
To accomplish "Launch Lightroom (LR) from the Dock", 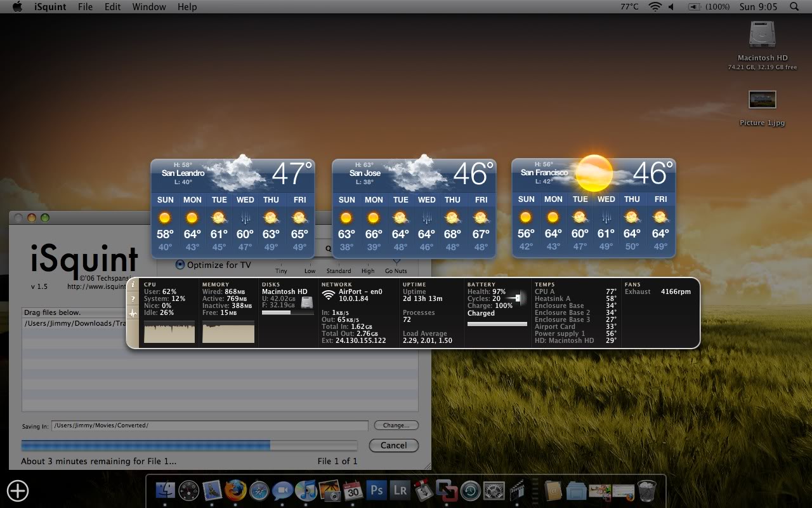I will 400,491.
